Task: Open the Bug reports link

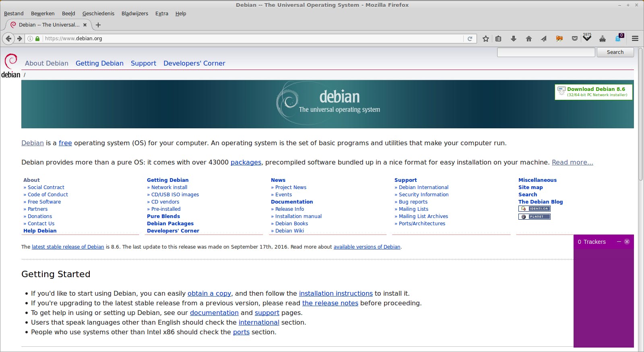Action: 413,202
